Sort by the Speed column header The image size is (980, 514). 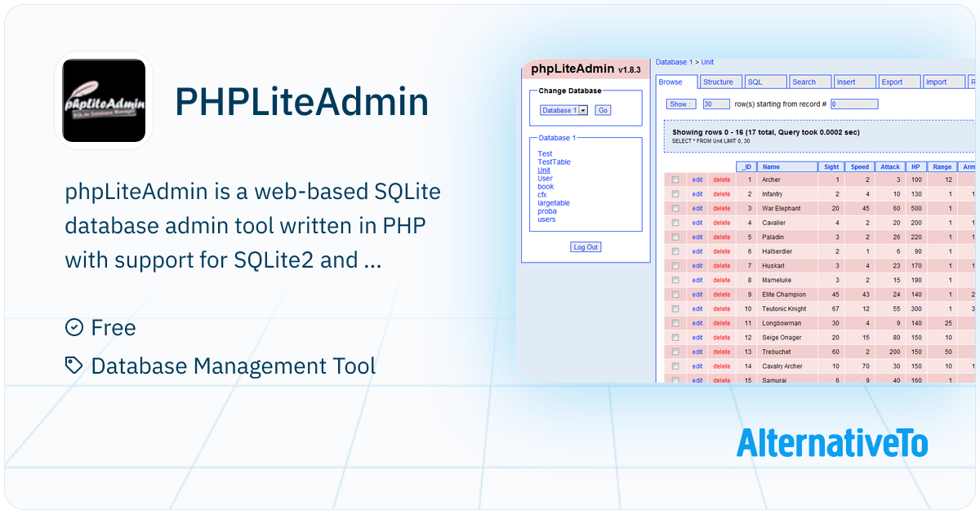click(860, 166)
